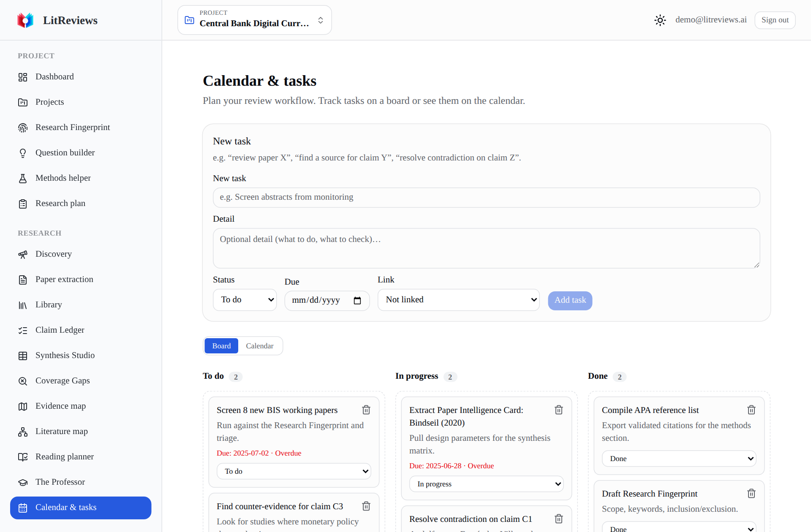Screen dimensions: 811x532
Task: Click the LitReviews logo icon
Action: click(x=25, y=20)
